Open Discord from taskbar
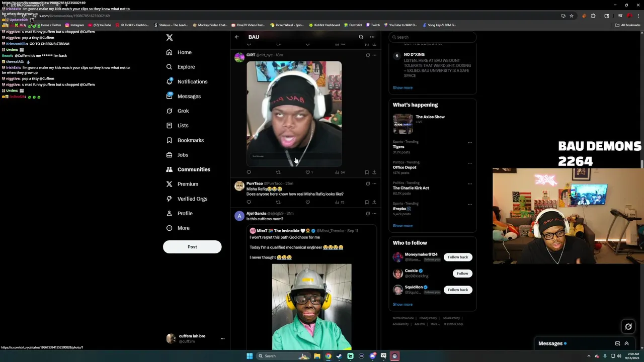 tap(372, 356)
